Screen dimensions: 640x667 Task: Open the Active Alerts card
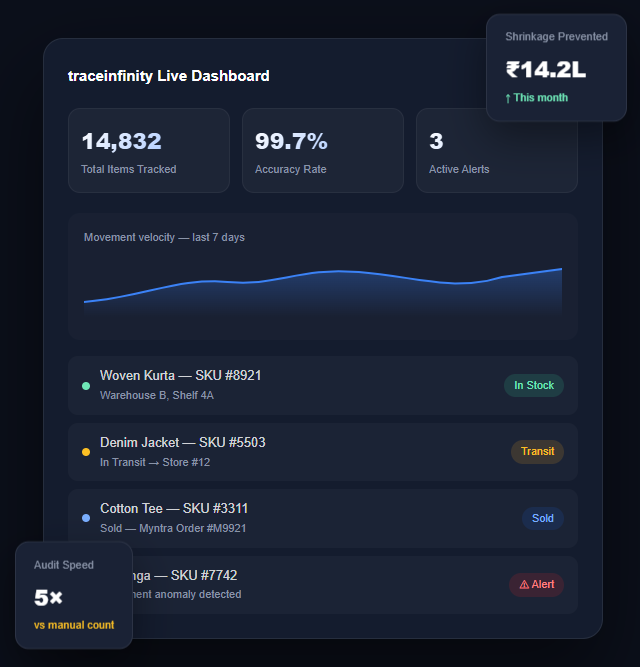(497, 151)
